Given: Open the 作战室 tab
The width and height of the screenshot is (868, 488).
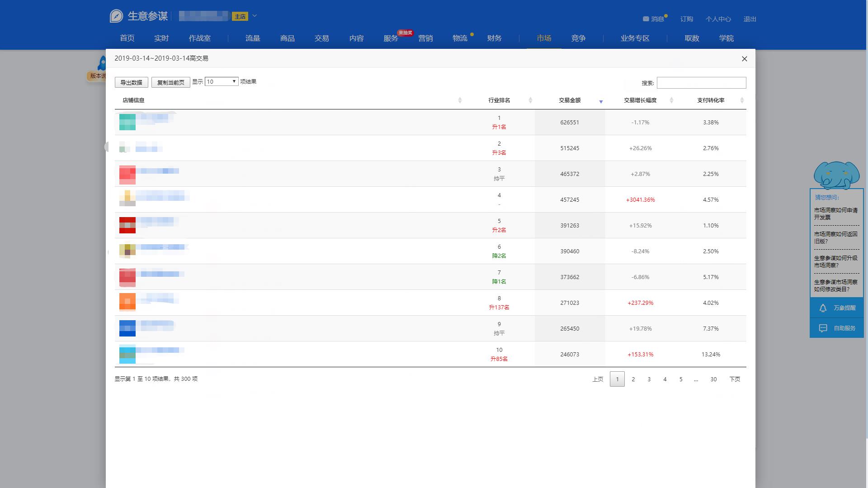Looking at the screenshot, I should pyautogui.click(x=200, y=38).
